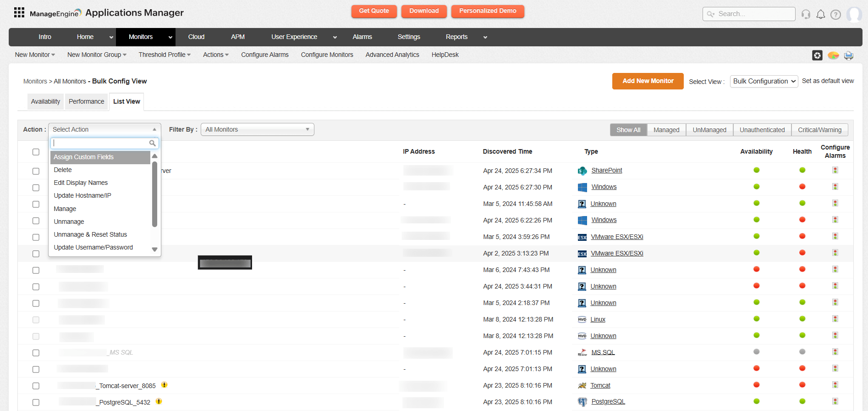Click the search magnifier in action dropdown

pos(153,143)
